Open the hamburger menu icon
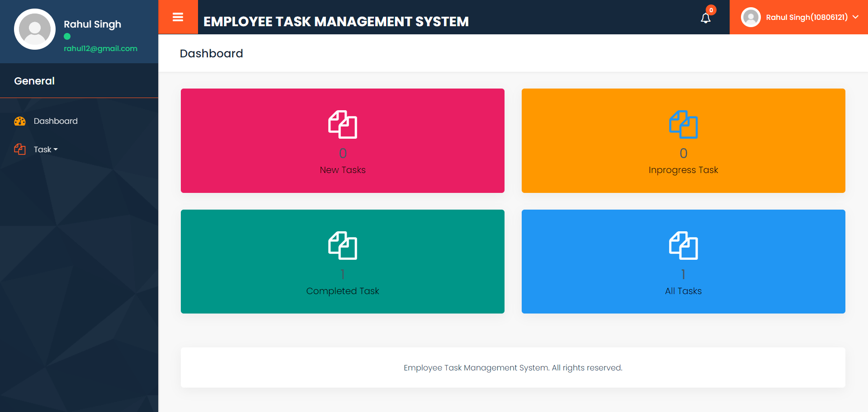This screenshot has height=412, width=868. pyautogui.click(x=178, y=17)
